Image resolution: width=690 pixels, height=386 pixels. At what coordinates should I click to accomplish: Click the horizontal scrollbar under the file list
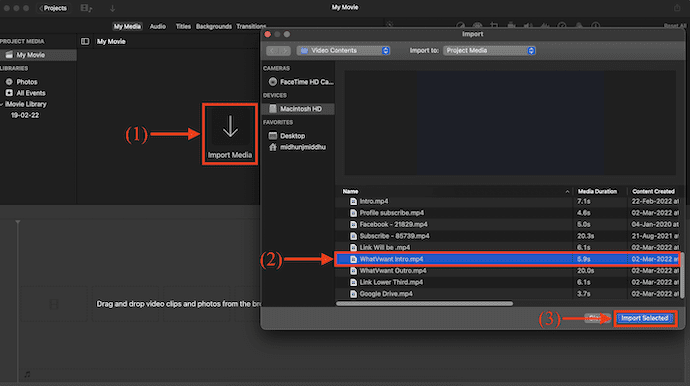coord(424,303)
